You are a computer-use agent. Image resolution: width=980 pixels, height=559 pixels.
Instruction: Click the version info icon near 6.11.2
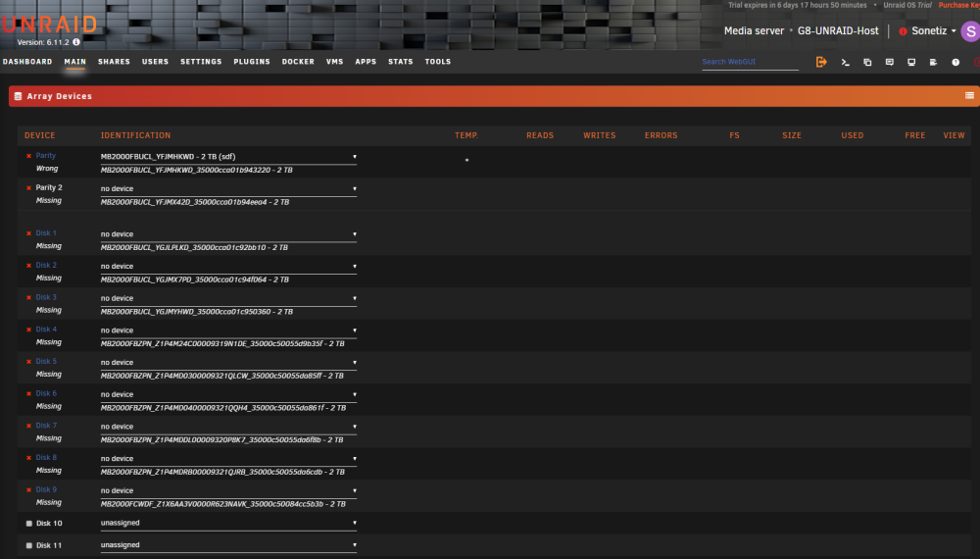(x=76, y=42)
